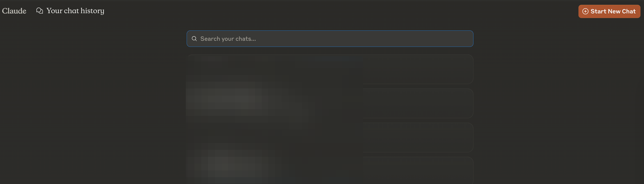Start a new chat with the orange button
This screenshot has width=644, height=184.
click(x=609, y=11)
